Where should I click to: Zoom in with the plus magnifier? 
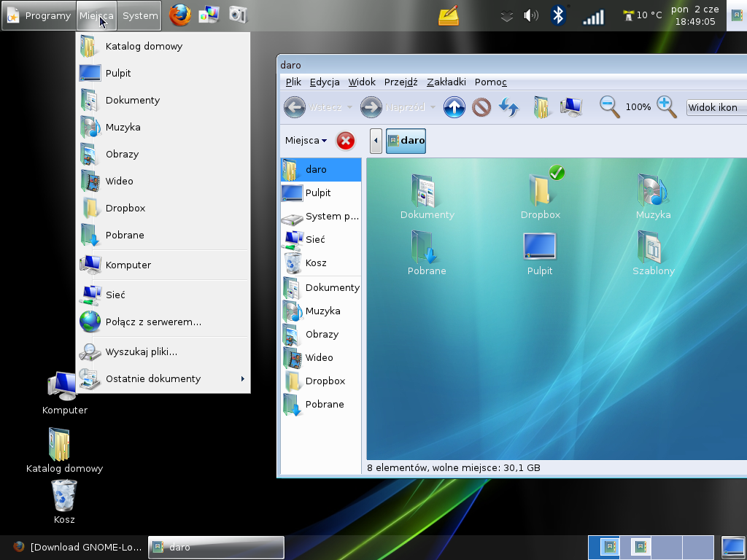pos(666,107)
